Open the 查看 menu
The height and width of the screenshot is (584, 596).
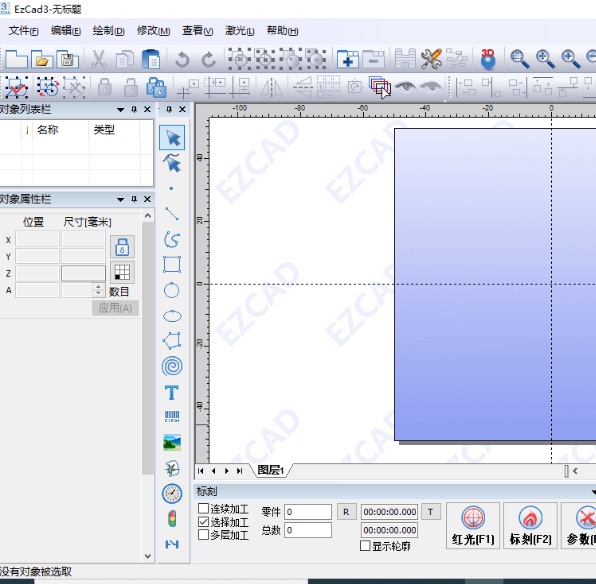tap(197, 31)
